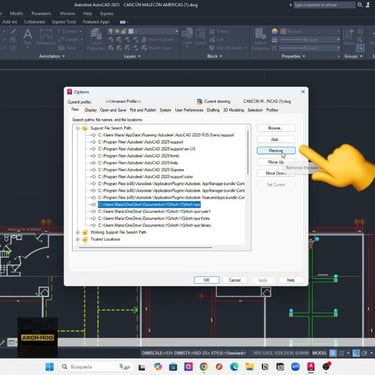The image size is (375, 375).
Task: Open the Block panel dropdown
Action: click(214, 56)
